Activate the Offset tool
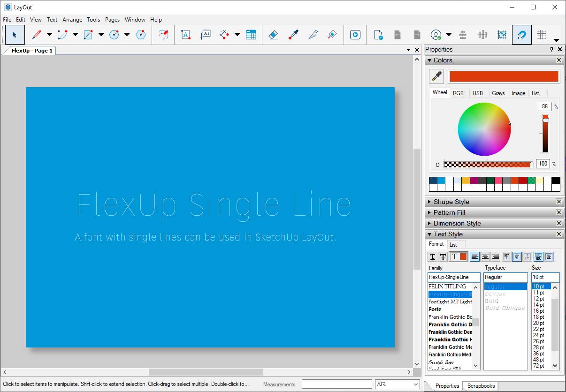Image resolution: width=566 pixels, height=392 pixels. [163, 35]
